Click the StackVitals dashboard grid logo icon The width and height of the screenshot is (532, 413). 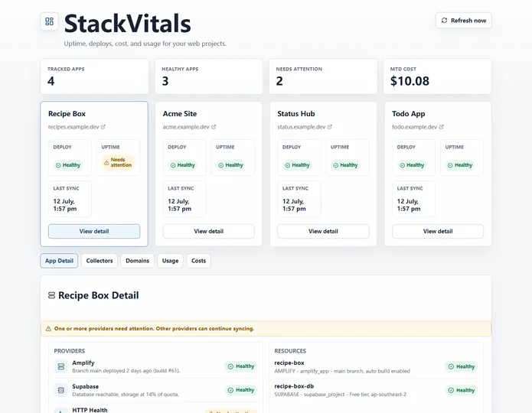tap(49, 21)
